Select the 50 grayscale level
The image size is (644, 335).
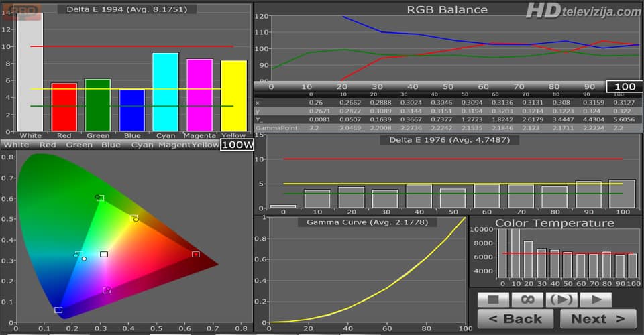tap(448, 86)
